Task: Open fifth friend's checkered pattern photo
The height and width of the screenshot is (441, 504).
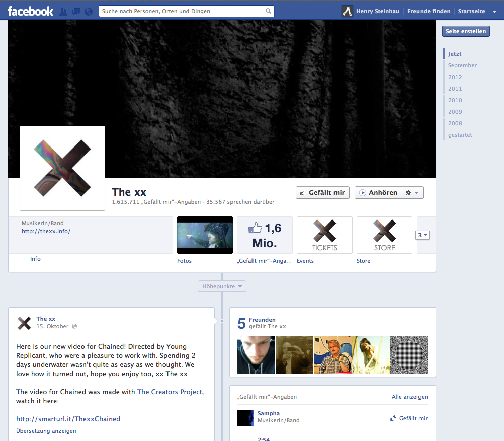Action: (409, 354)
